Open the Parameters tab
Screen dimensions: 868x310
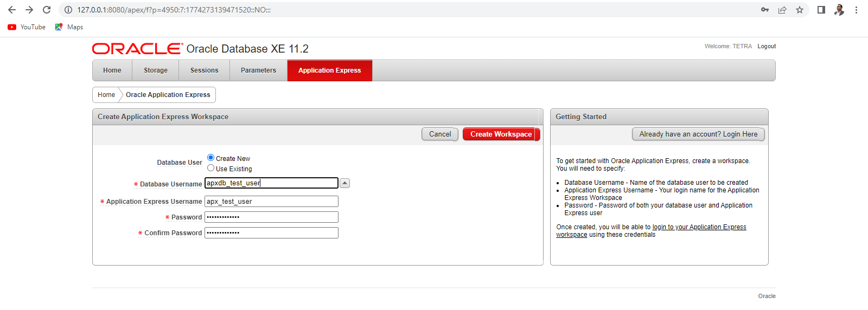[258, 70]
